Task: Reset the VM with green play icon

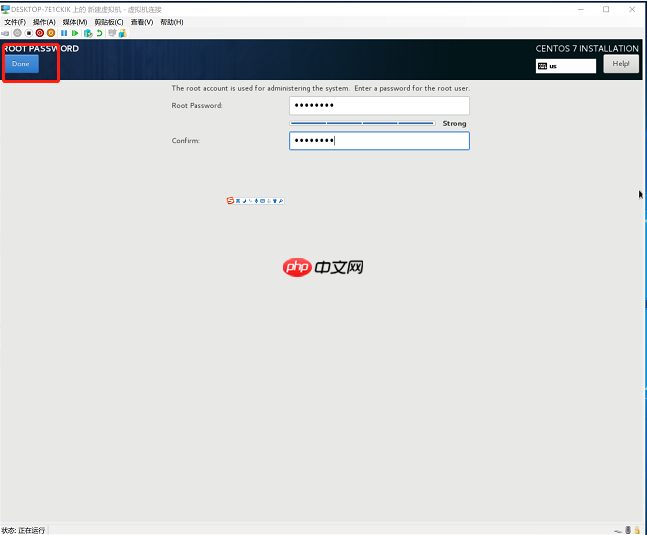Action: 75,33
